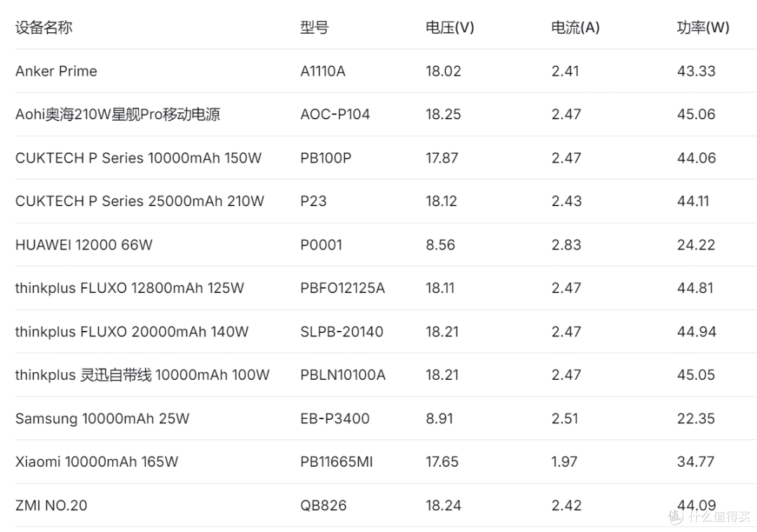Click power value 45.06

coord(696,114)
